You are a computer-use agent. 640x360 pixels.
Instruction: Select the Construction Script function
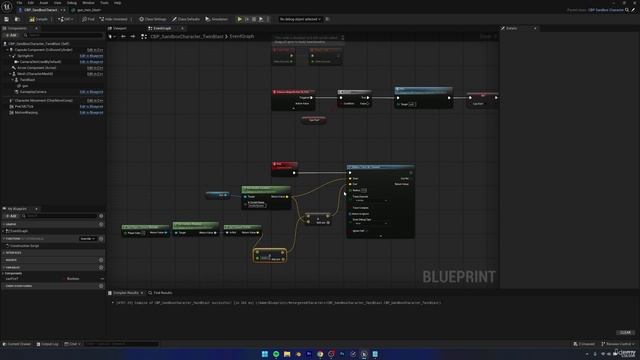point(24,246)
